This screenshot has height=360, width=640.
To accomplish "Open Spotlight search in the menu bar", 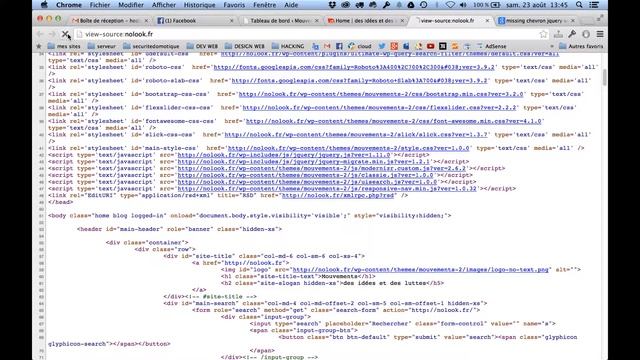I will (579, 5).
